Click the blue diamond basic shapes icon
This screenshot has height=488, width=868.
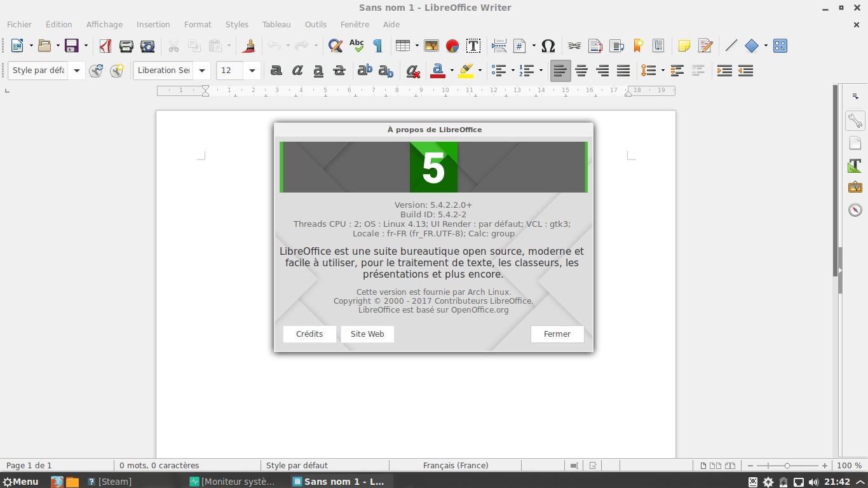[752, 46]
